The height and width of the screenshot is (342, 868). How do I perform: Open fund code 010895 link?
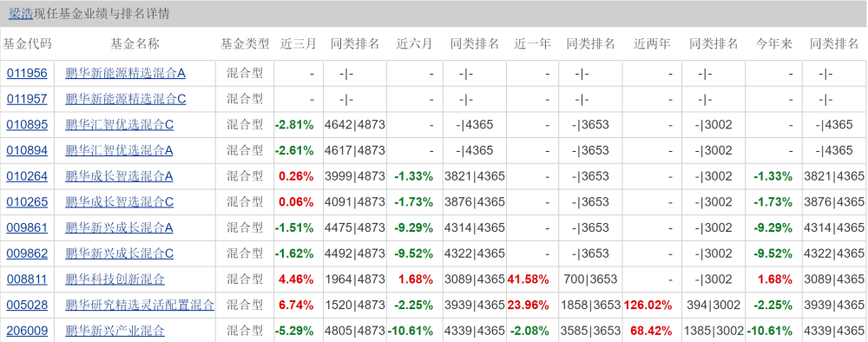[x=27, y=124]
